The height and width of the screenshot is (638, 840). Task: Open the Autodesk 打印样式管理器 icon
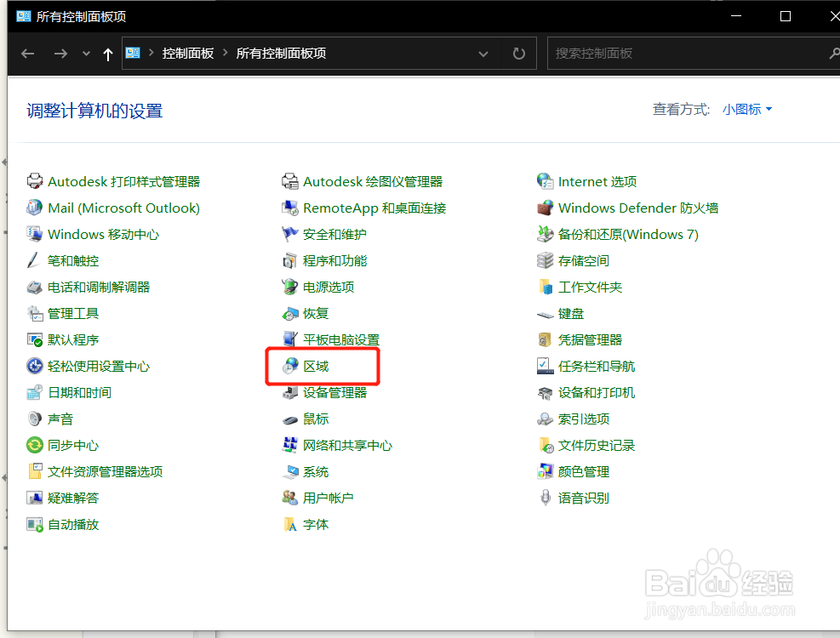35,181
